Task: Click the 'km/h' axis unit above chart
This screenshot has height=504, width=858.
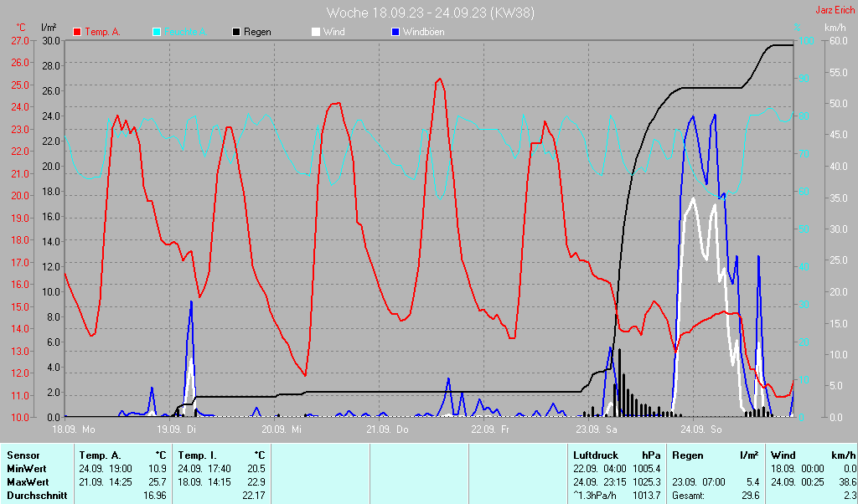Action: (x=835, y=28)
